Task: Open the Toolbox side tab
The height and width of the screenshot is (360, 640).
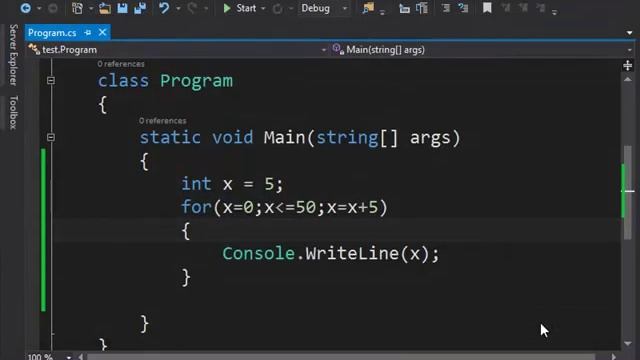Action: pyautogui.click(x=13, y=112)
